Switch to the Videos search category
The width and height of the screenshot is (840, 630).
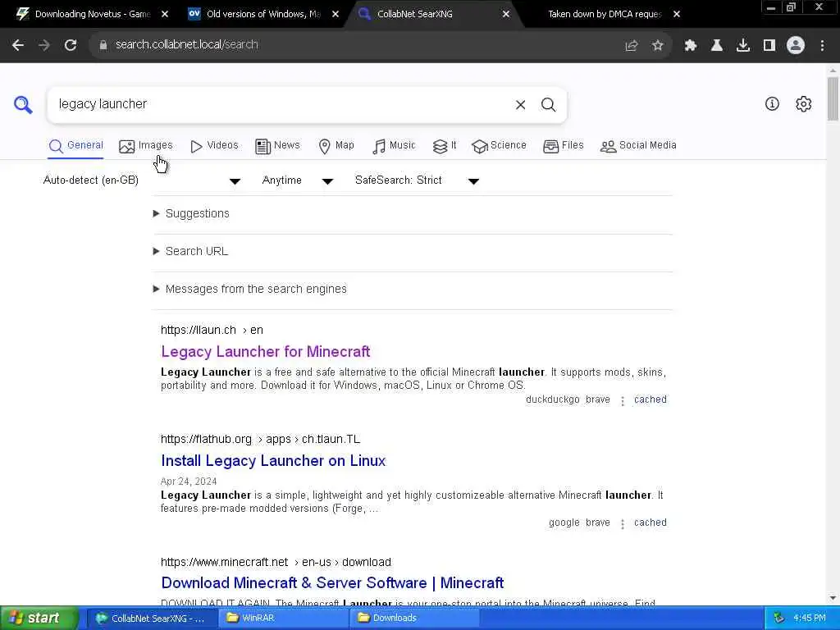[214, 146]
